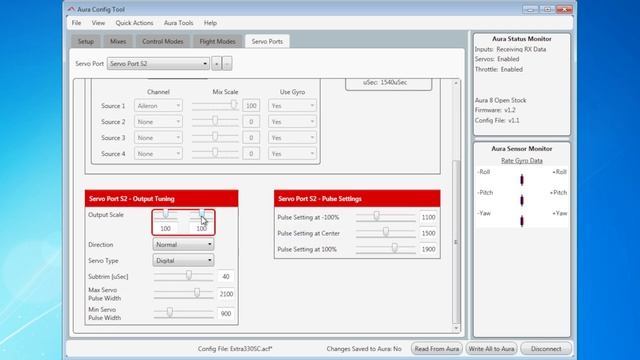This screenshot has width=640, height=360.
Task: Click Source 4 Mix Scale value field
Action: click(x=251, y=153)
